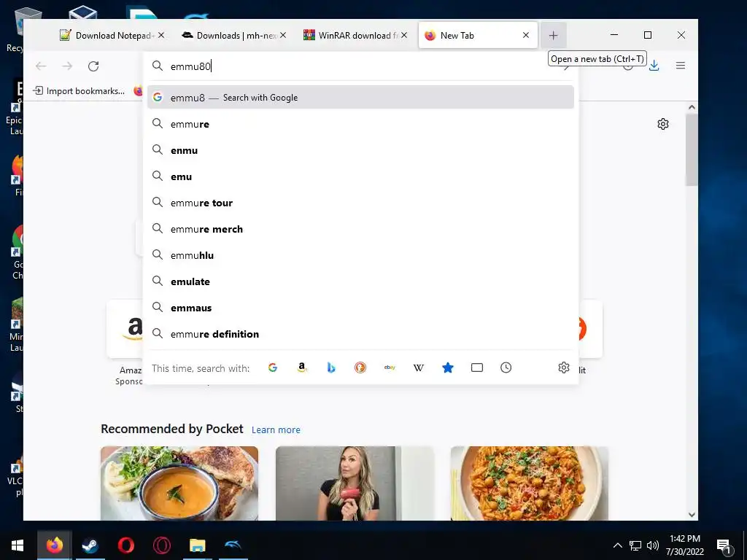Go back with the back arrow
The height and width of the screenshot is (560, 747).
click(x=41, y=66)
